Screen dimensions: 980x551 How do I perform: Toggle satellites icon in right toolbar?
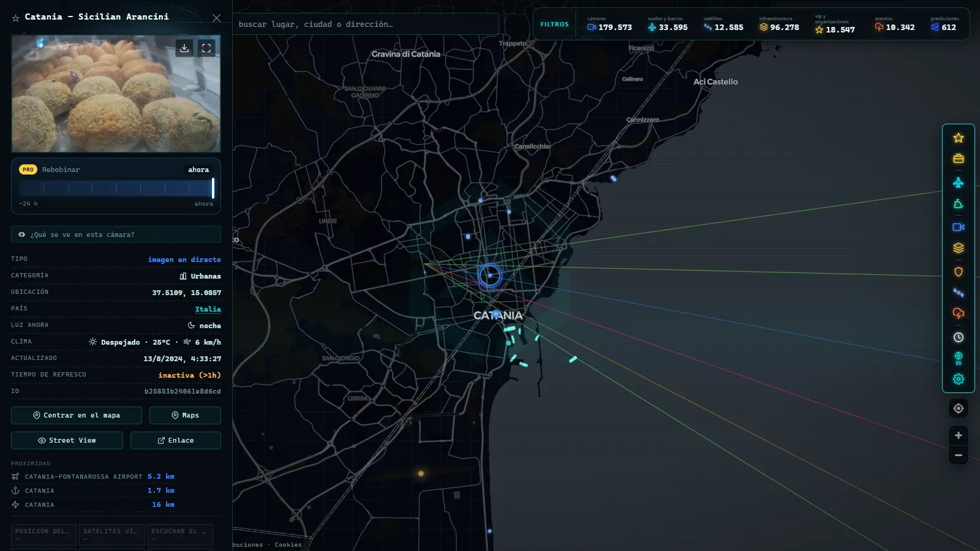tap(959, 293)
